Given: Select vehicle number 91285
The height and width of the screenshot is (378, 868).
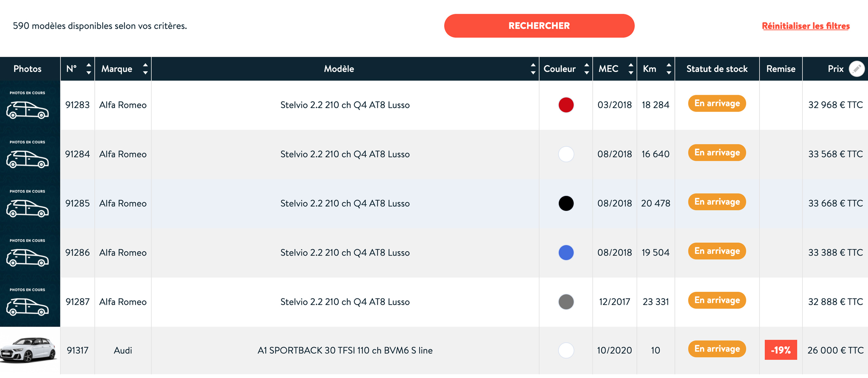Looking at the screenshot, I should click(78, 203).
